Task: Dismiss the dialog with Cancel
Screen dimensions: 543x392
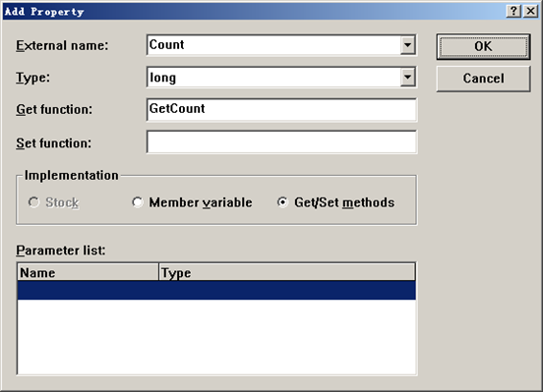Action: pyautogui.click(x=483, y=79)
